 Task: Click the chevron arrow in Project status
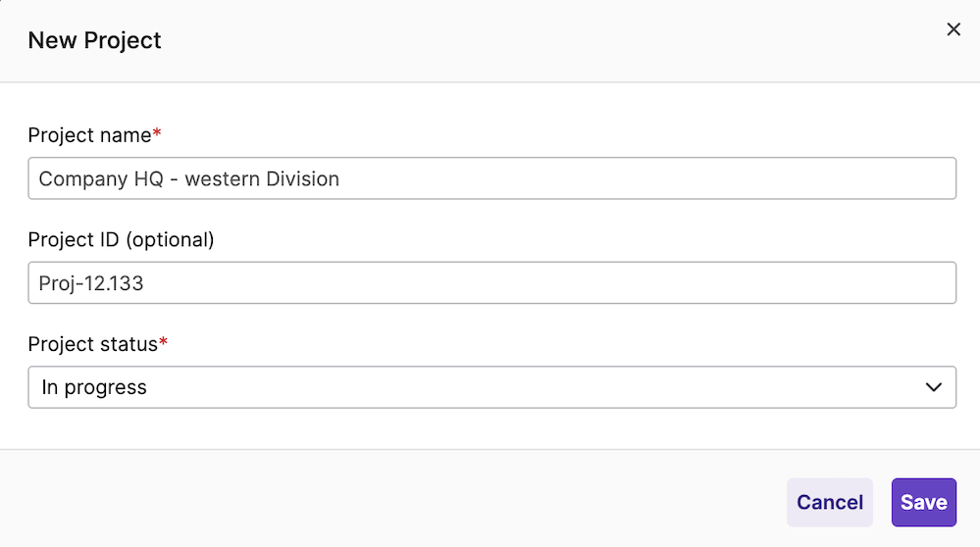point(934,387)
